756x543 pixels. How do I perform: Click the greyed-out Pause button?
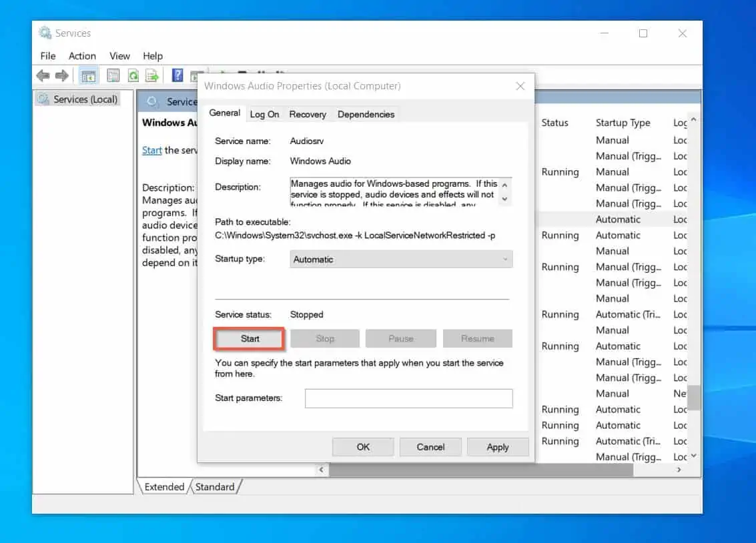401,339
